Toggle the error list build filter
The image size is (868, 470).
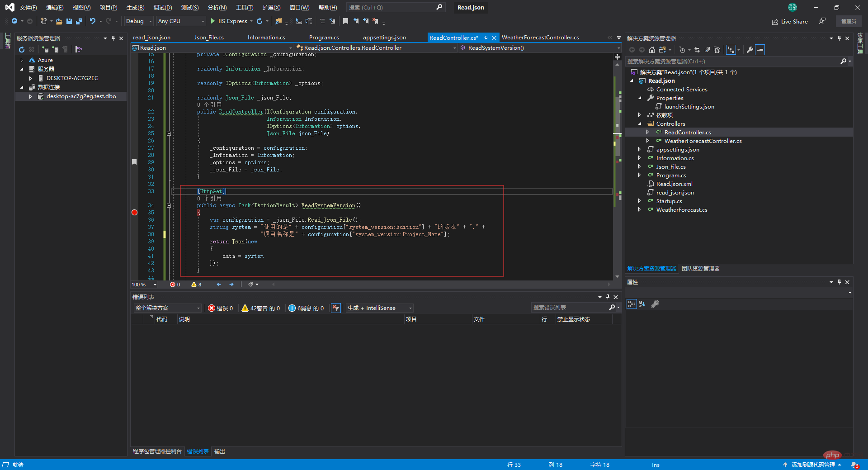(x=335, y=308)
